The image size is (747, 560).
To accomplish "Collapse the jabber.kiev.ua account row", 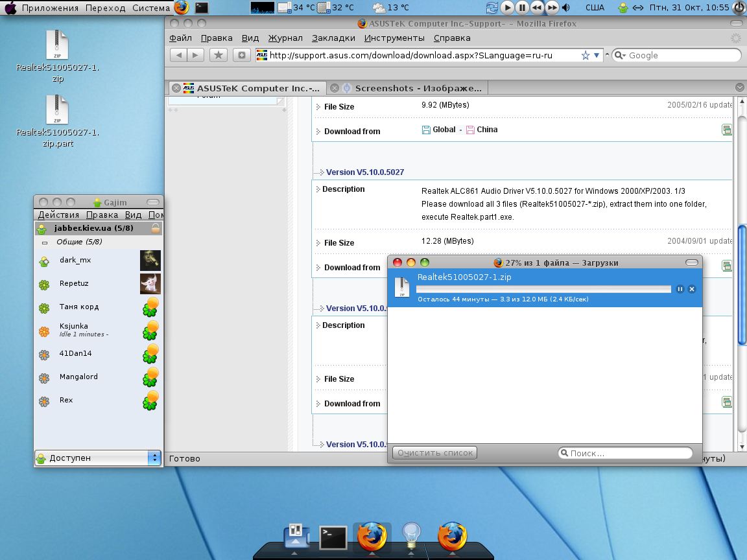I will click(99, 228).
